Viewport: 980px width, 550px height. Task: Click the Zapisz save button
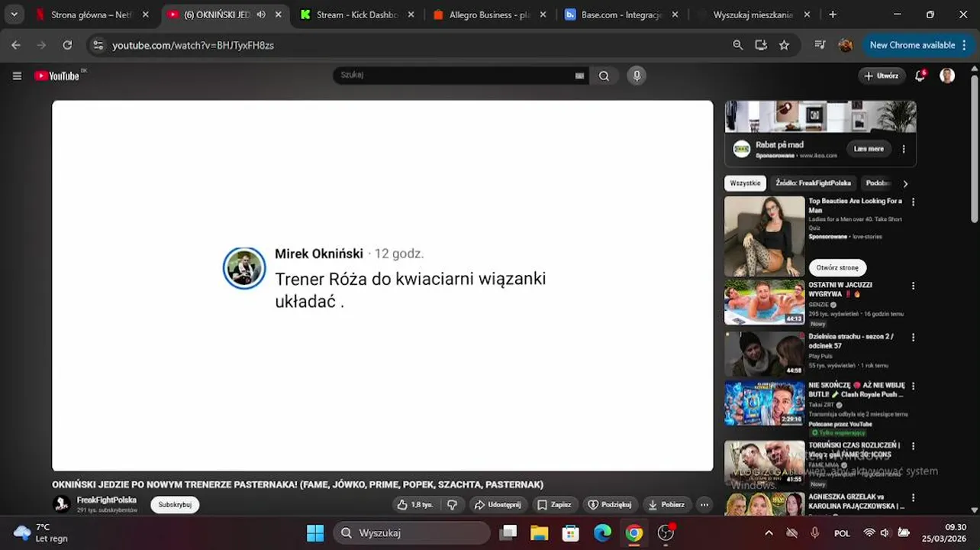tap(554, 504)
